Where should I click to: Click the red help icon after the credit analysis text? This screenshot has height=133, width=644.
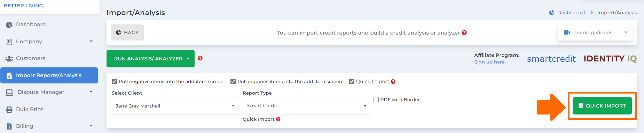pyautogui.click(x=464, y=32)
